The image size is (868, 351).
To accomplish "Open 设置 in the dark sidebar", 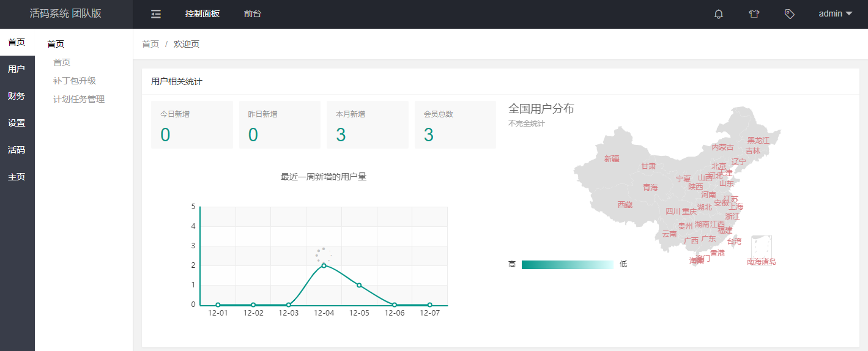I will pyautogui.click(x=17, y=123).
